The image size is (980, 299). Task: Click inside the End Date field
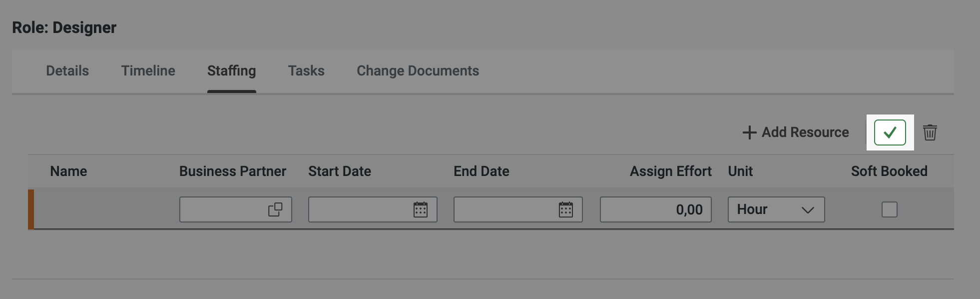(504, 209)
